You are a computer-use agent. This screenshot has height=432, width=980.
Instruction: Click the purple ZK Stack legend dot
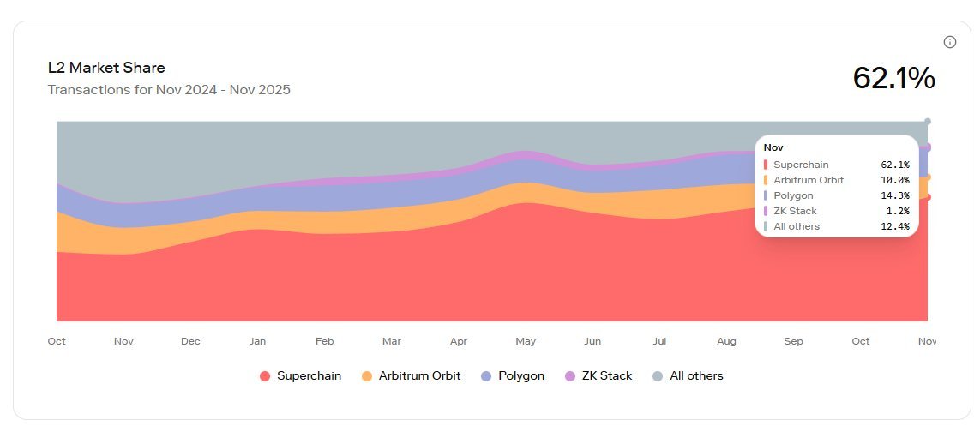pyautogui.click(x=570, y=376)
